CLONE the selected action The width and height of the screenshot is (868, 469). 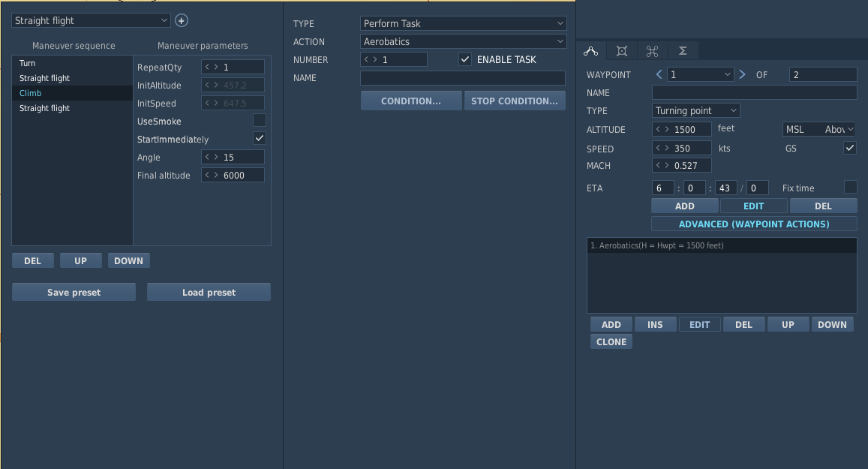pyautogui.click(x=611, y=341)
